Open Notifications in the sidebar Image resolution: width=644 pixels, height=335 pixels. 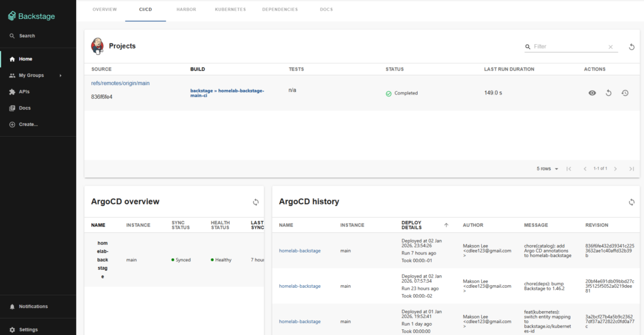33,307
